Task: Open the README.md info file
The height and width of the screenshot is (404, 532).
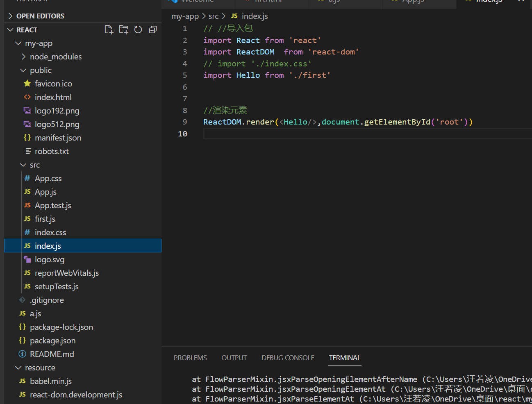Action: point(52,354)
